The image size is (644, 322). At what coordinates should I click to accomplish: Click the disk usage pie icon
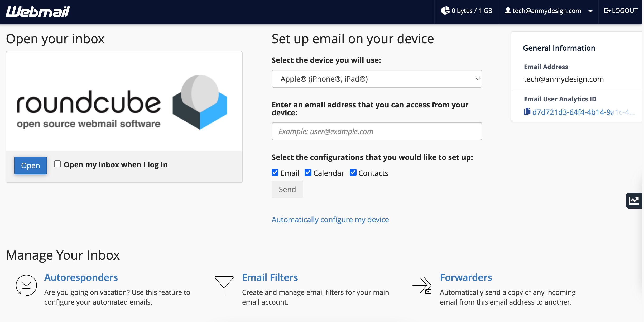tap(445, 11)
